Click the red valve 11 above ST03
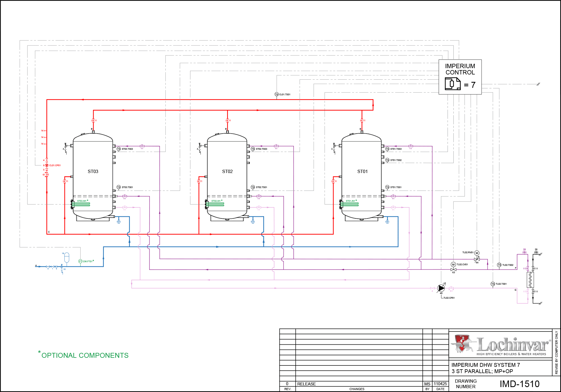561x392 pixels. (93, 120)
